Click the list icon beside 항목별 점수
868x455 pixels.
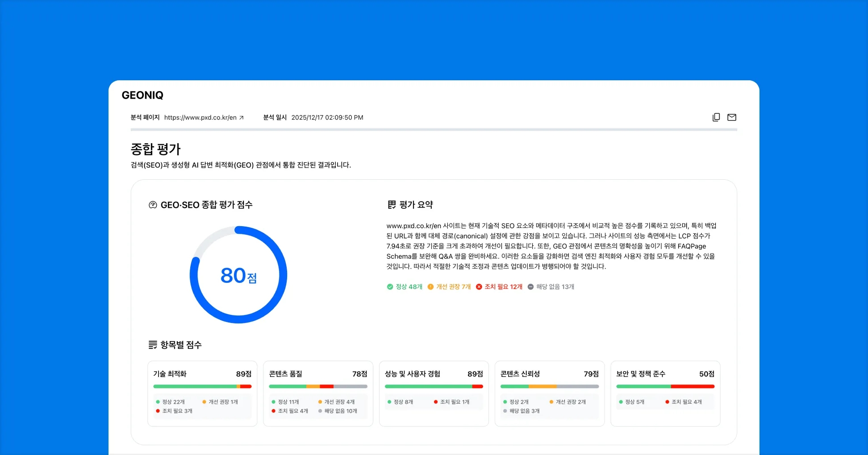[x=153, y=345]
